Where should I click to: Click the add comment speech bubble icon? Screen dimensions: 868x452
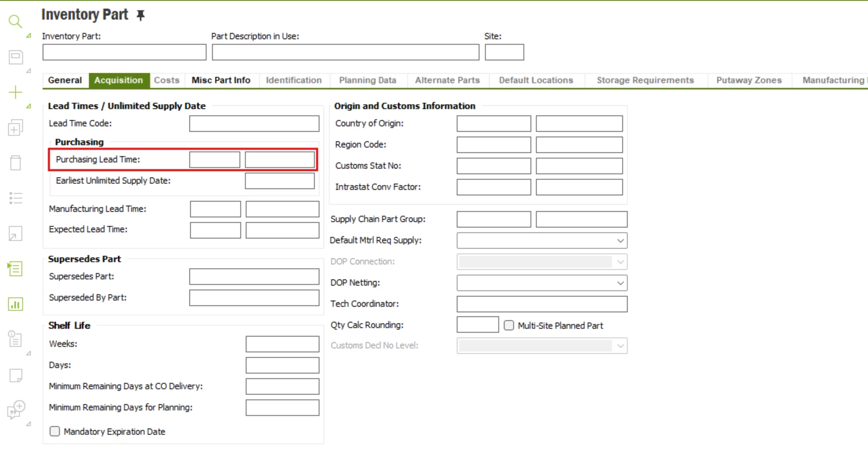tap(16, 410)
